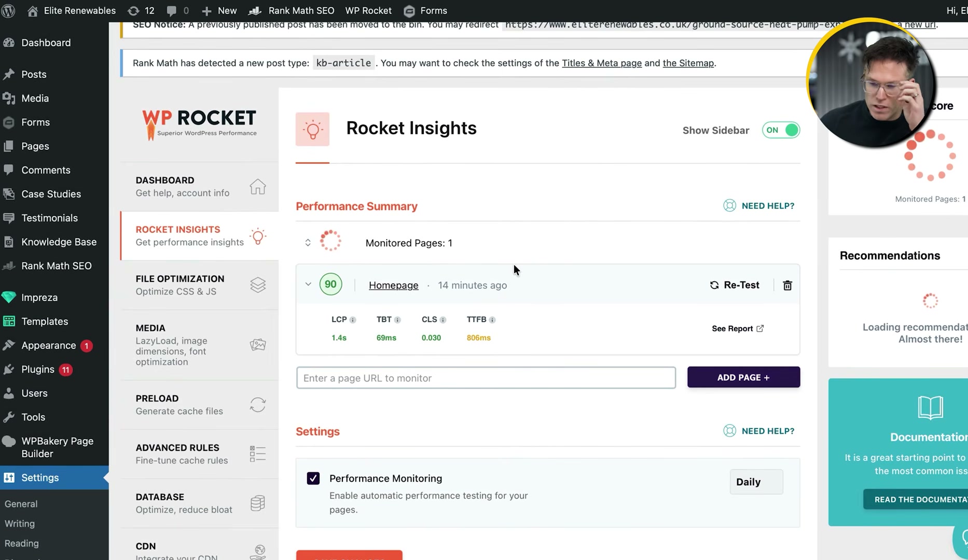Open the New menu in the admin bar
Viewport: 968px width, 560px height.
point(219,10)
